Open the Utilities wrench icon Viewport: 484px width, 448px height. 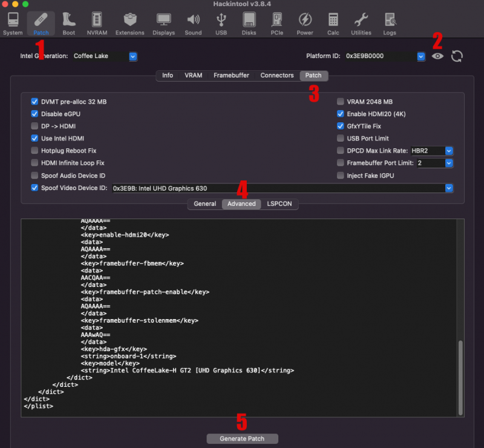(361, 24)
